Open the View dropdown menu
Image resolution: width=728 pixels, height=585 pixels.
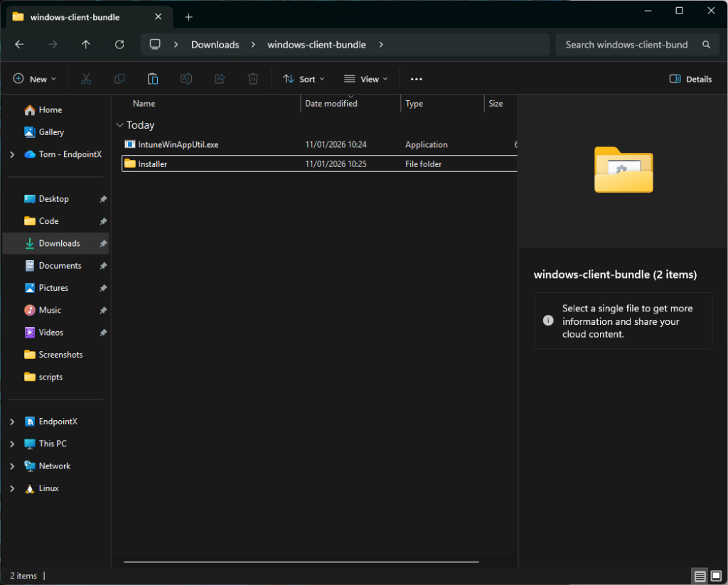click(x=366, y=79)
